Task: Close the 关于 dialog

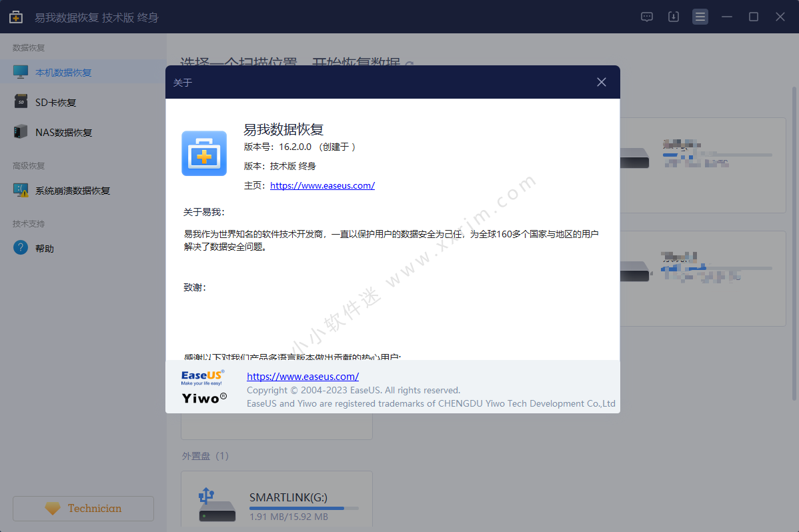Action: point(601,82)
